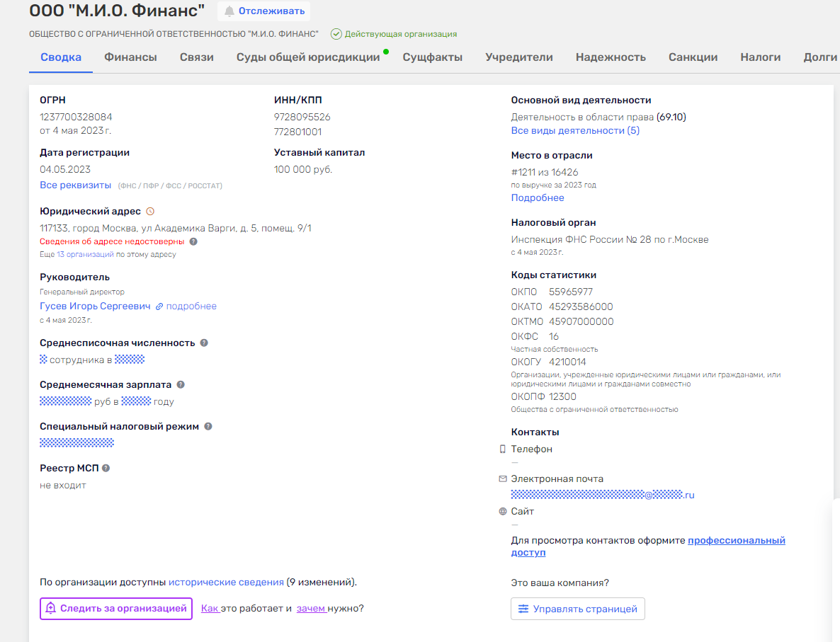
Task: Open the Финансы tab
Action: (x=131, y=57)
